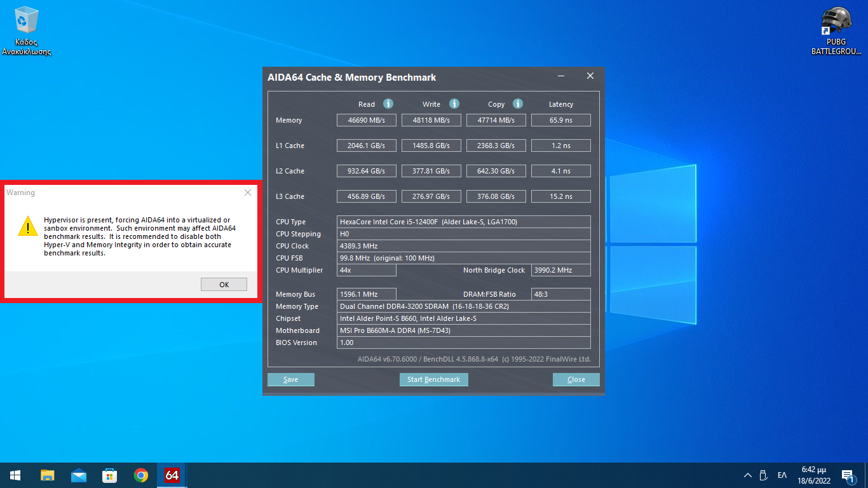Click the Motherboard MSI Pro B660M-A field
Viewport: 868px width, 488px height.
point(464,330)
